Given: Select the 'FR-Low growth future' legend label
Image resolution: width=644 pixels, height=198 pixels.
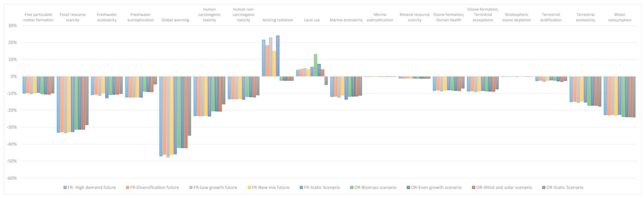Looking at the screenshot, I should point(215,187).
